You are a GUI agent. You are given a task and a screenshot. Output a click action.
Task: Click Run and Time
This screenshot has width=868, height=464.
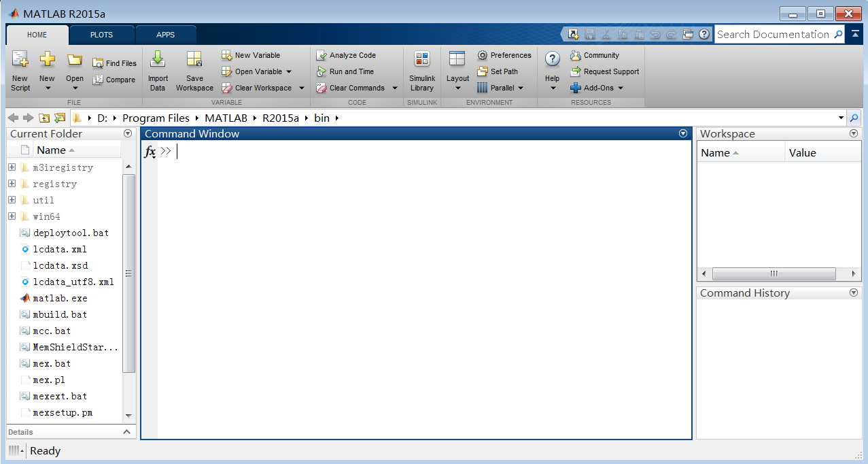[345, 71]
